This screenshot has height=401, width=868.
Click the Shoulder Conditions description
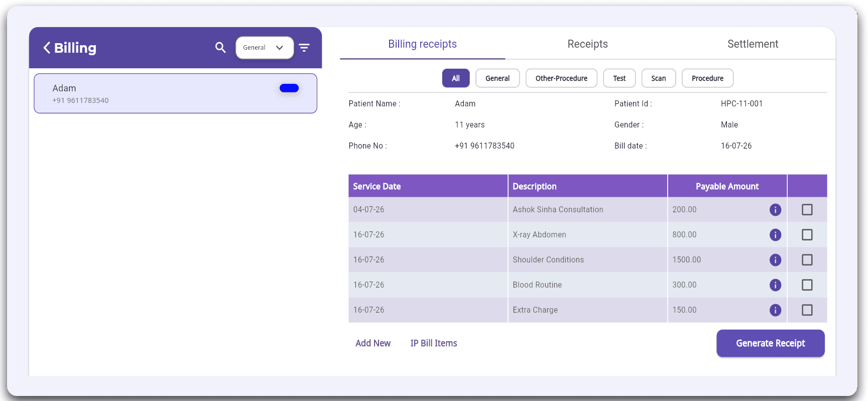tap(548, 260)
